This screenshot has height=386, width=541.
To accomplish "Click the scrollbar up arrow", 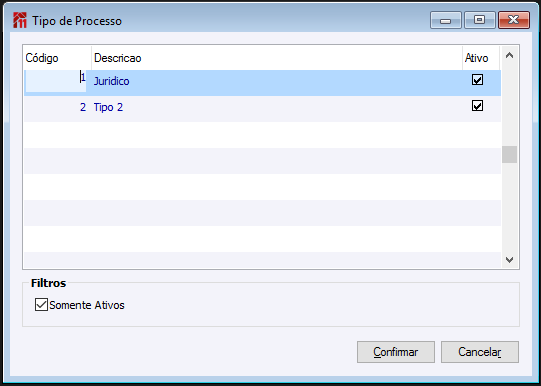I will 509,55.
